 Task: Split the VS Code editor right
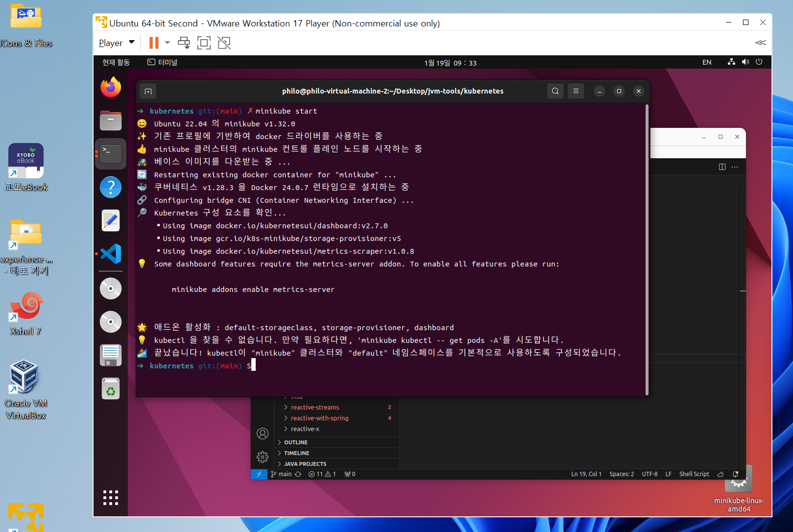click(x=722, y=167)
